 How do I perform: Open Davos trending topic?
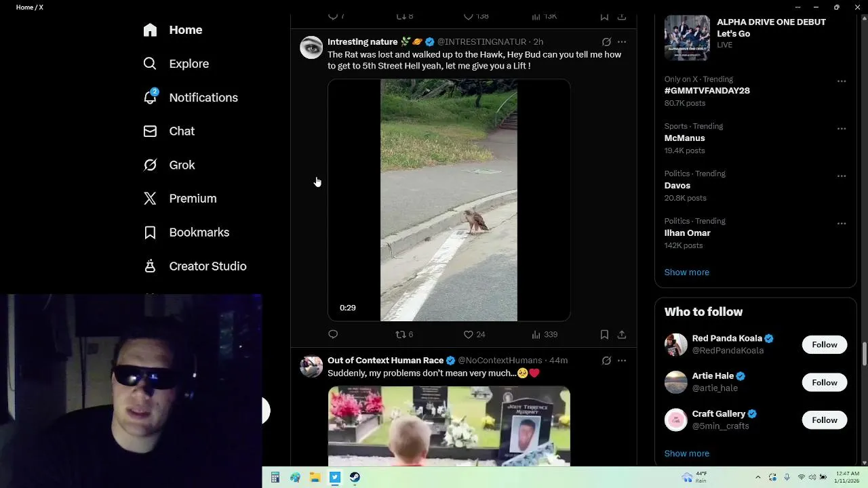[677, 186]
